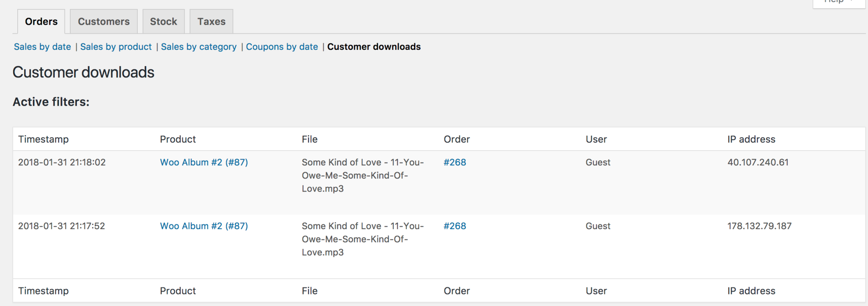Click the User column header
The width and height of the screenshot is (868, 306).
click(x=596, y=139)
